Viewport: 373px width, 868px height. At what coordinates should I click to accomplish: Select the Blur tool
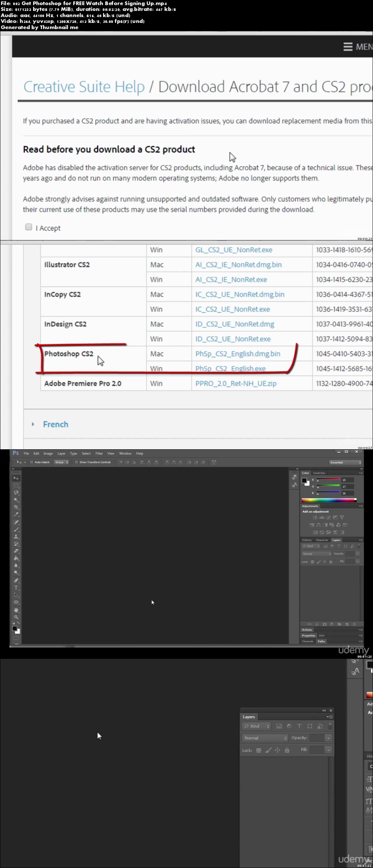tap(16, 565)
